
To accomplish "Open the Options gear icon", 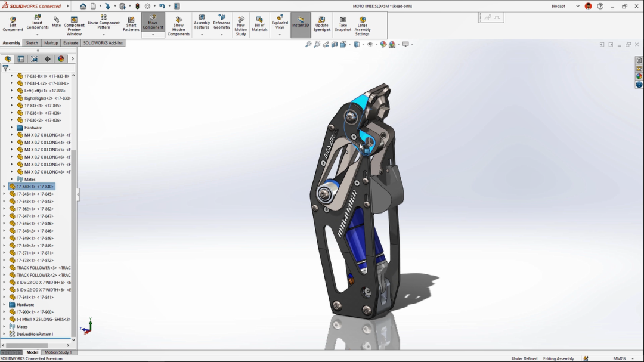I will click(147, 6).
